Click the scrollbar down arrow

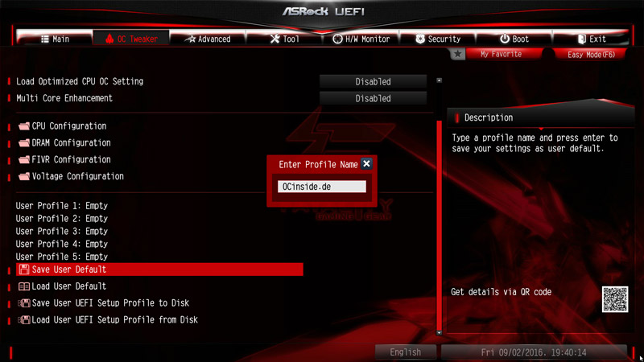439,333
